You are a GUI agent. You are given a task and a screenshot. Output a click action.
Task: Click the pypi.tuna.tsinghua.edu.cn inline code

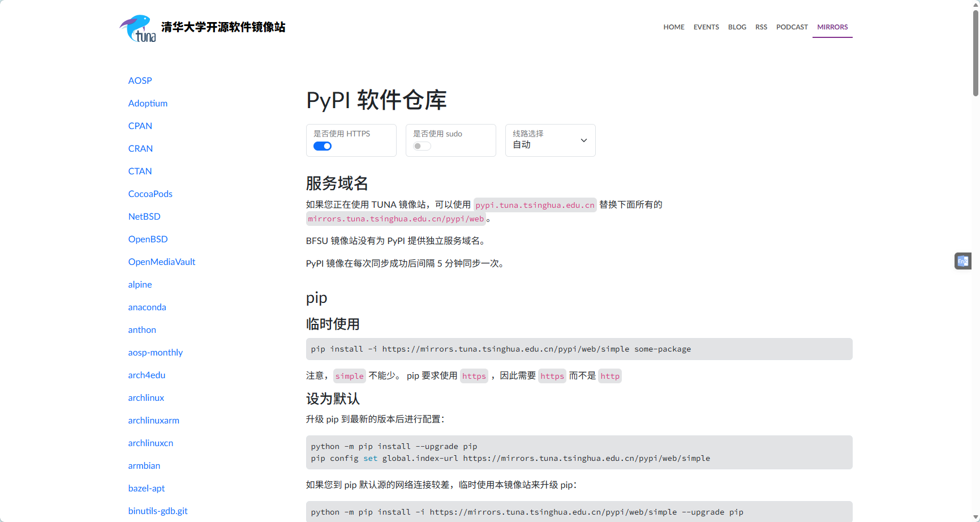[x=535, y=205]
